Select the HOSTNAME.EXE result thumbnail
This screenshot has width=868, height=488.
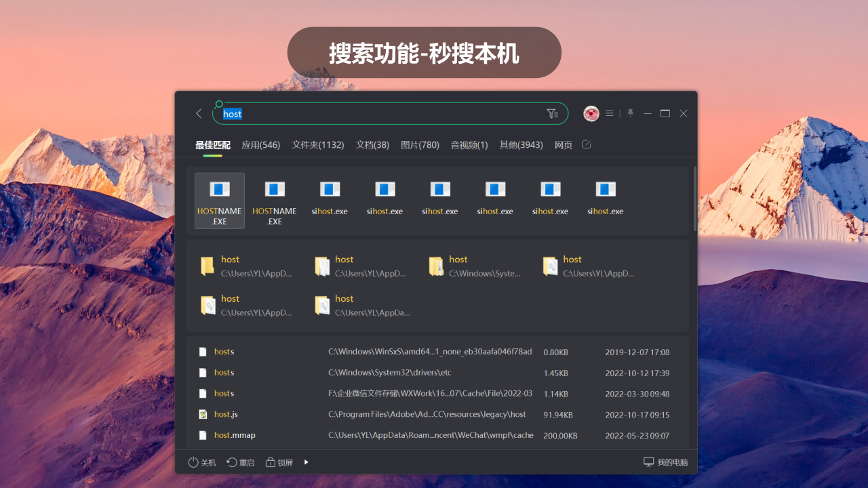(219, 200)
